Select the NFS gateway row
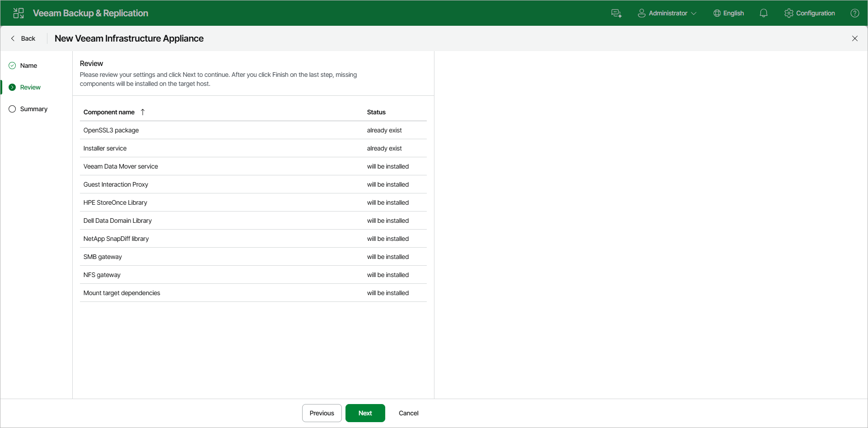The height and width of the screenshot is (428, 868). [253, 275]
